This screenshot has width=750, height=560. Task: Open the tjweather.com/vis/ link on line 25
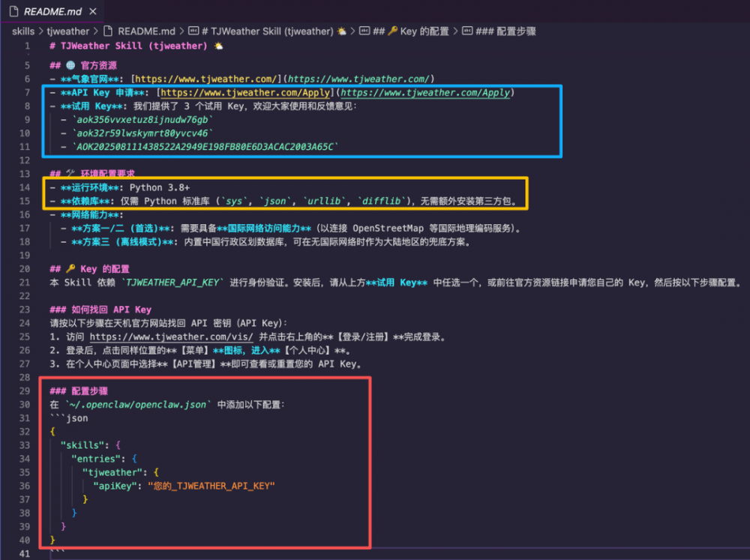pyautogui.click(x=172, y=337)
